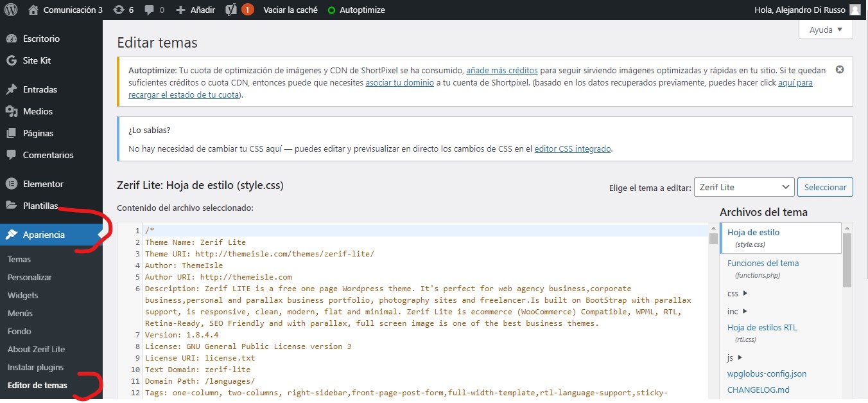The height and width of the screenshot is (403, 868).
Task: Click Vaciar la caché in admin bar
Action: coord(290,10)
